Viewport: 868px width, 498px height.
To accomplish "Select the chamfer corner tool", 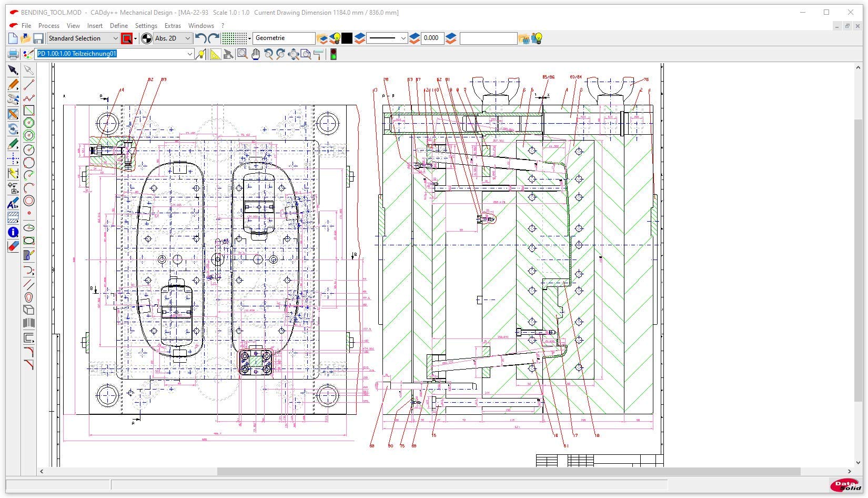I will (29, 364).
